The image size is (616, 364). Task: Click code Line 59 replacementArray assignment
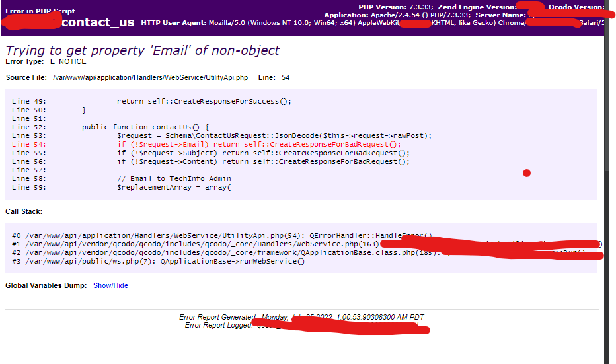point(122,188)
